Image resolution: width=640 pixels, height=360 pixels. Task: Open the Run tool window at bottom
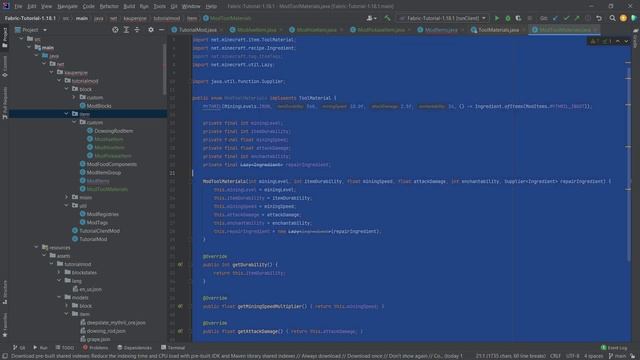coord(40,347)
